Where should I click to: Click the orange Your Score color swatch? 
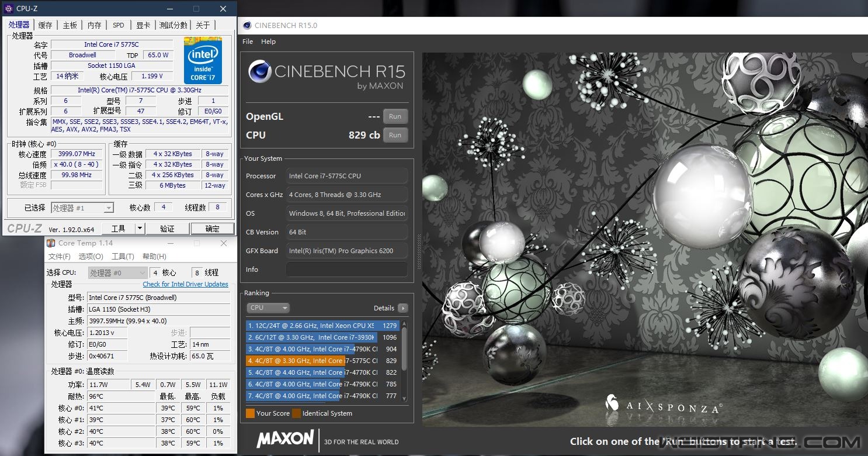pos(250,413)
